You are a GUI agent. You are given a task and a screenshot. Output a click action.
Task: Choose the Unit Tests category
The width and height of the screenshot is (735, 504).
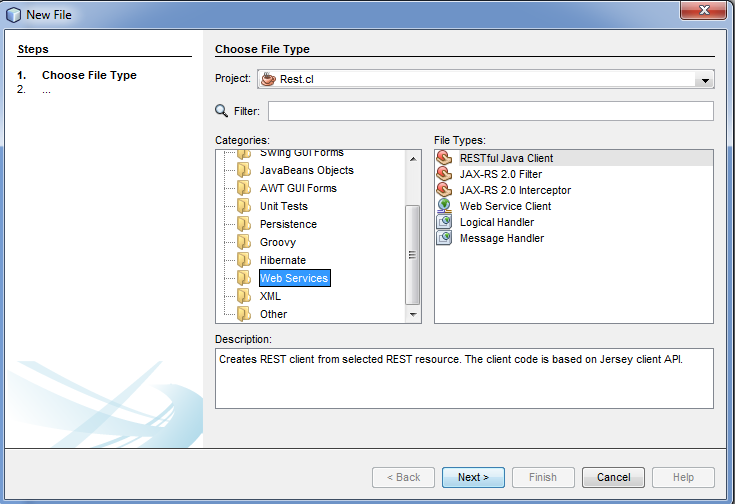[x=284, y=206]
